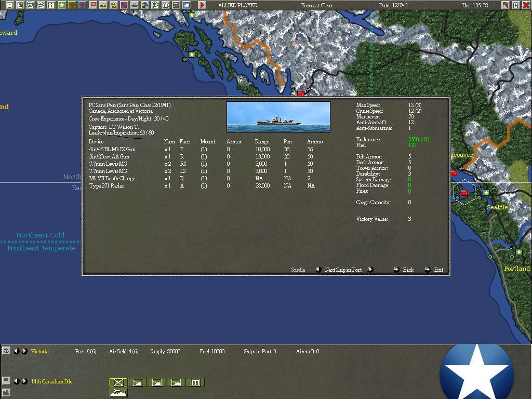
Task: Click the orange flag toolbar icon
Action: [92, 5]
